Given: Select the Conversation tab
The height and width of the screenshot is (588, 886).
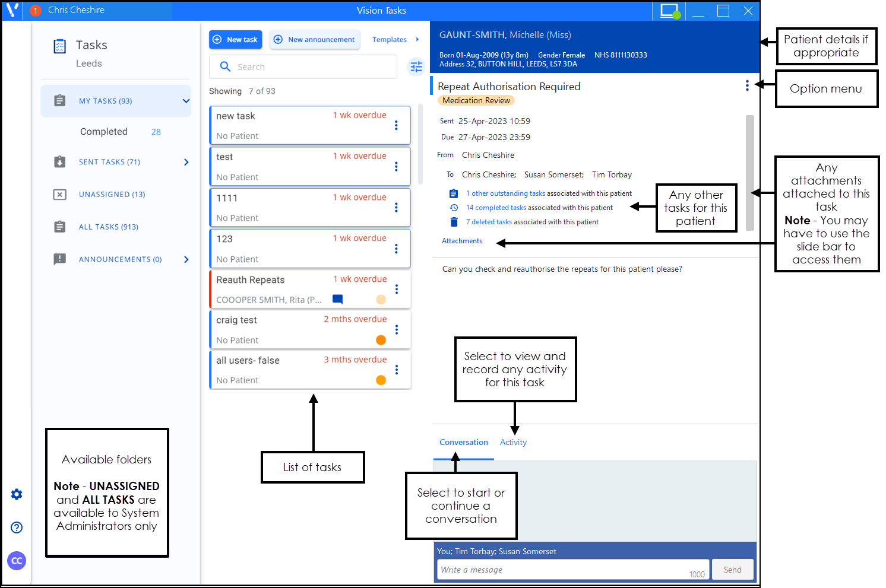Looking at the screenshot, I should click(463, 442).
